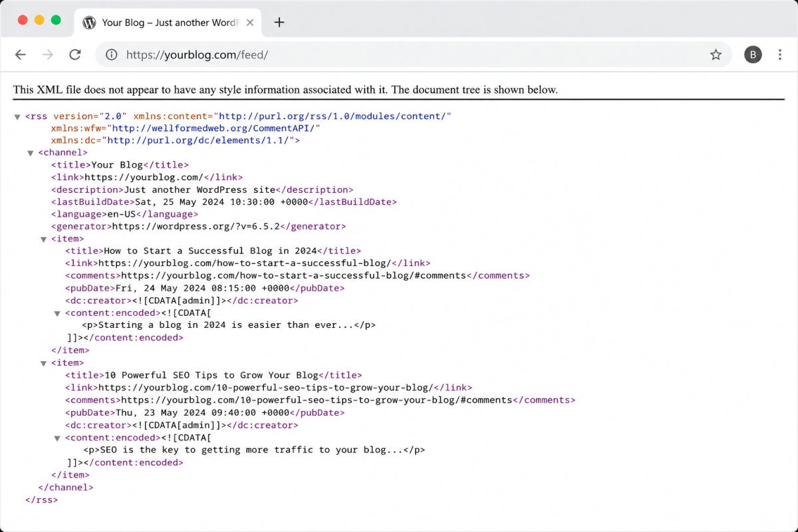The height and width of the screenshot is (532, 798).
Task: Reload the feed page
Action: 75,55
